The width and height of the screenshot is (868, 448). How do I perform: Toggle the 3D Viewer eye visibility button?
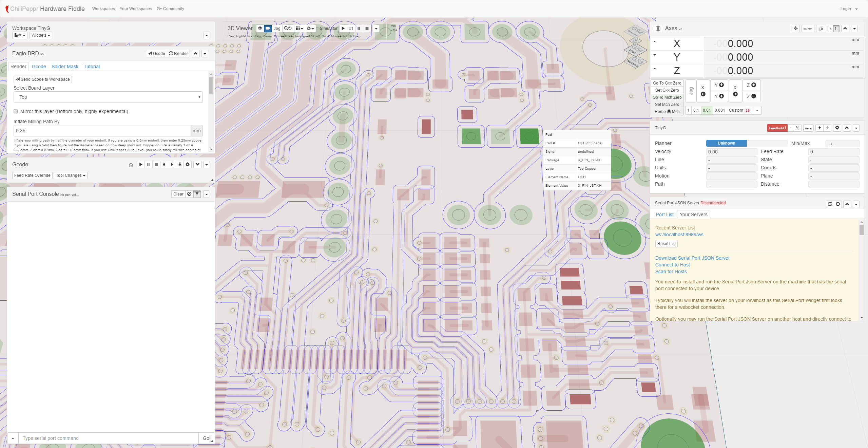(260, 29)
